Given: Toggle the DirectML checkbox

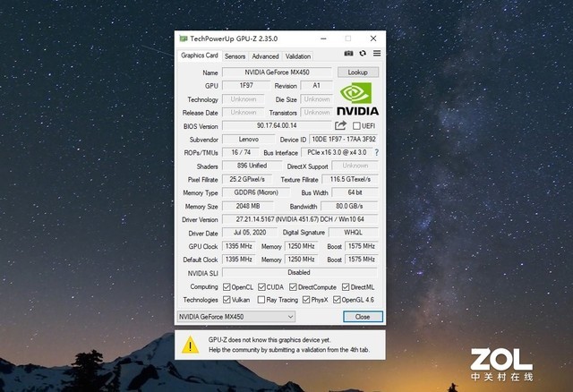Looking at the screenshot, I should coord(346,286).
